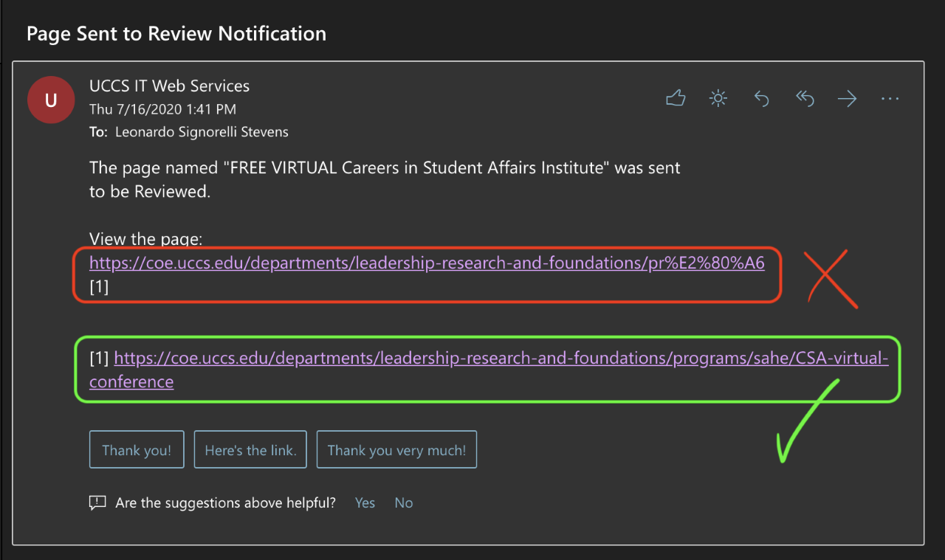Answer No to suggestions helpful question
945x560 pixels.
coord(403,503)
